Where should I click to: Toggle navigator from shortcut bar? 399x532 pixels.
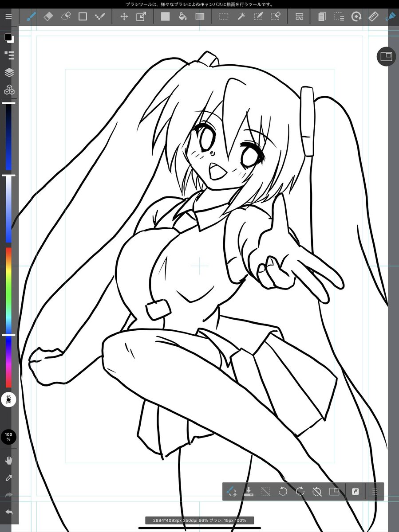pyautogui.click(x=334, y=491)
